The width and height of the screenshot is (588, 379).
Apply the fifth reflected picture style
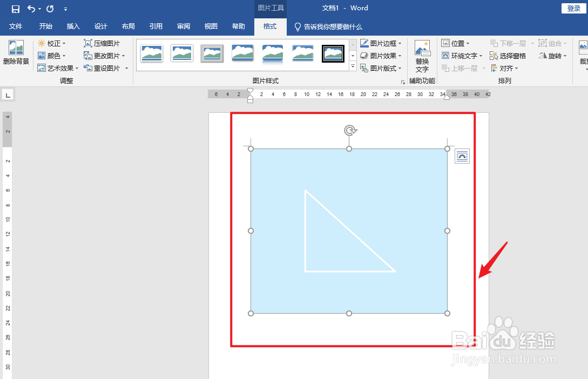(273, 53)
